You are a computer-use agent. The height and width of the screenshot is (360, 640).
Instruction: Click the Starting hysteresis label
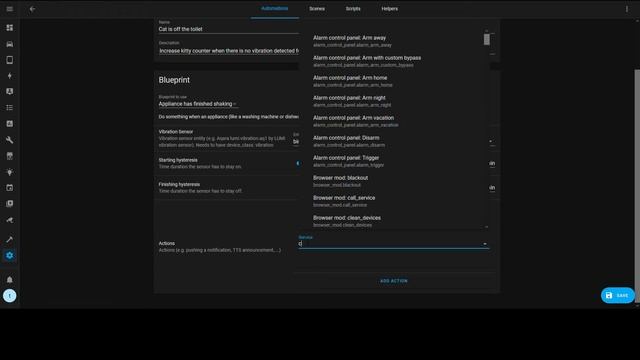178,160
